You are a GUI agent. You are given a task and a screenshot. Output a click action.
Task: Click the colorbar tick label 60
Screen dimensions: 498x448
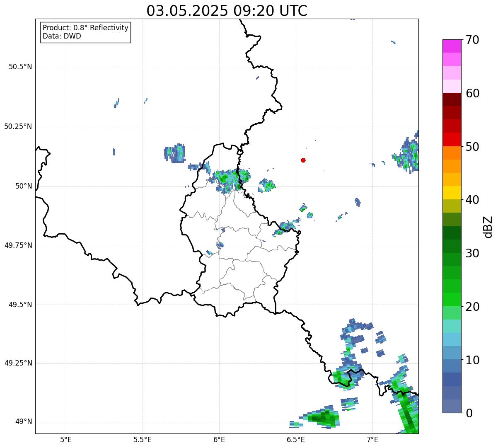472,93
